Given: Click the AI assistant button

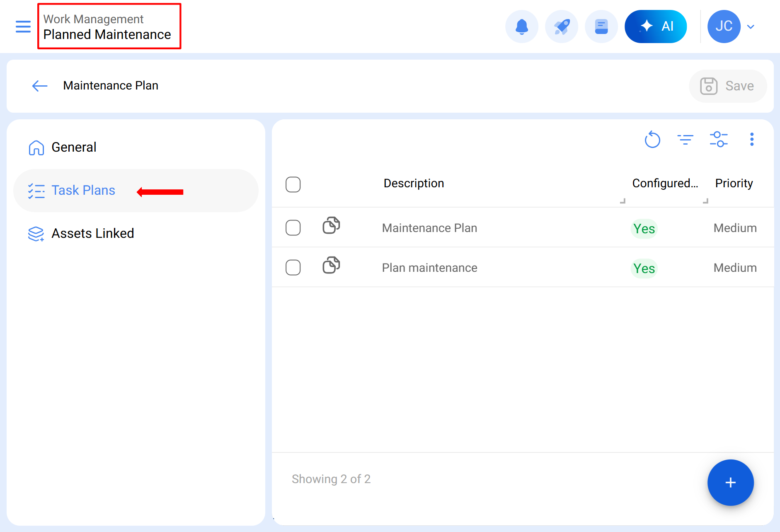Looking at the screenshot, I should (x=656, y=27).
